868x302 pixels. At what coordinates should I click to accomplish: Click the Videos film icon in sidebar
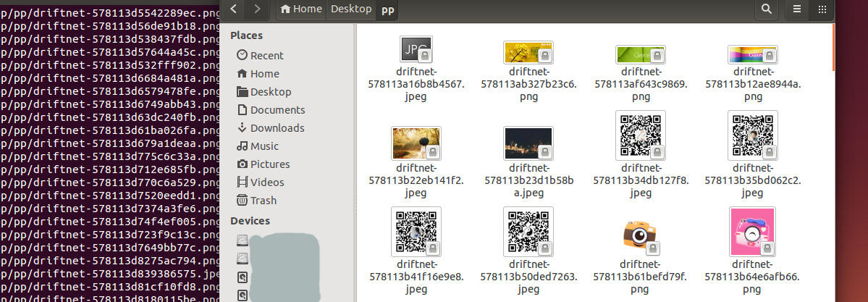coord(242,182)
